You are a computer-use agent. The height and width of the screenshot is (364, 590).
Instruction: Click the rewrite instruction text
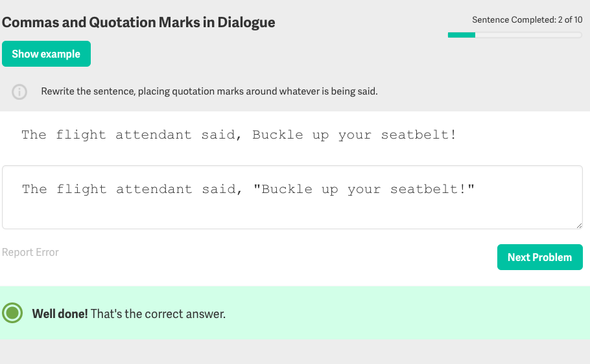pyautogui.click(x=209, y=91)
